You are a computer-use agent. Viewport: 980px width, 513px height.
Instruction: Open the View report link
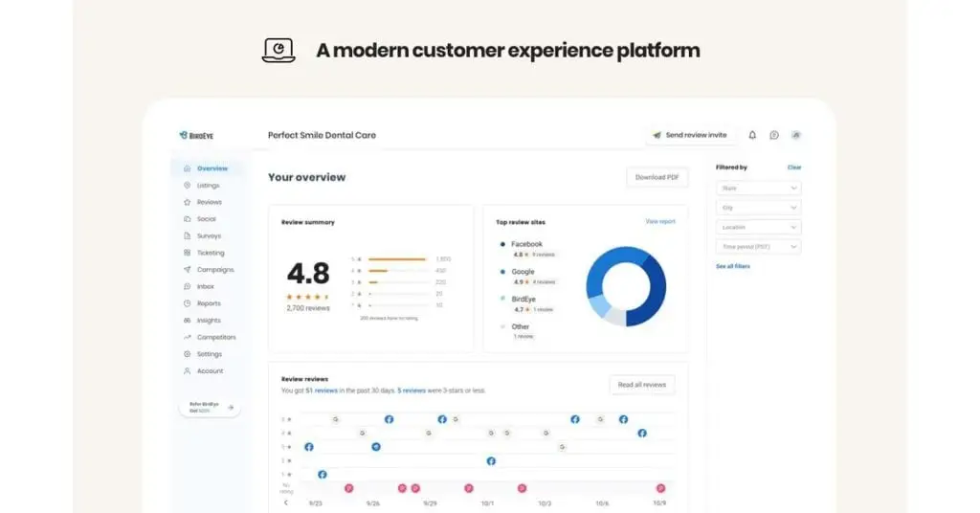click(x=660, y=221)
